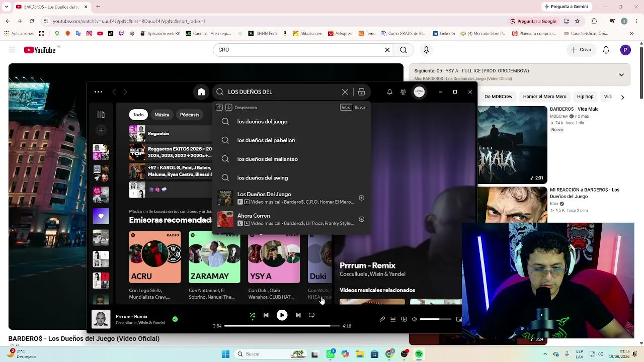The image size is (644, 362).
Task: Create a new playlist with plus button
Action: (101, 131)
